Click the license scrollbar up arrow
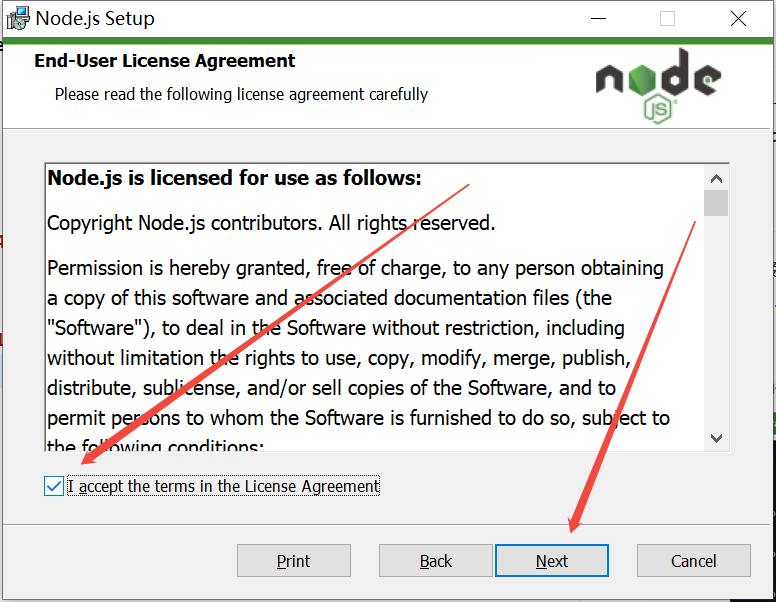Image resolution: width=776 pixels, height=602 pixels. pos(716,178)
